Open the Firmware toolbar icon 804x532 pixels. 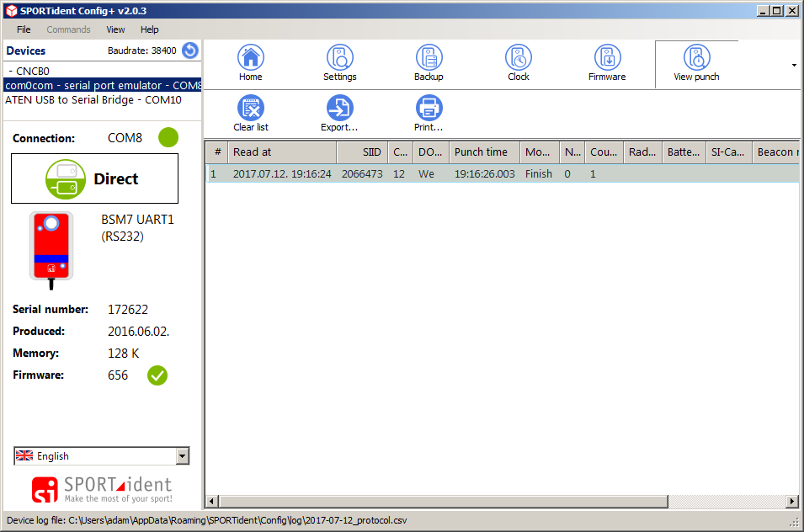607,63
